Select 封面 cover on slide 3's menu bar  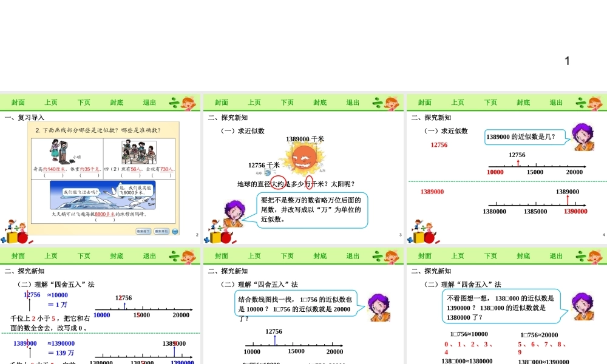(220, 102)
